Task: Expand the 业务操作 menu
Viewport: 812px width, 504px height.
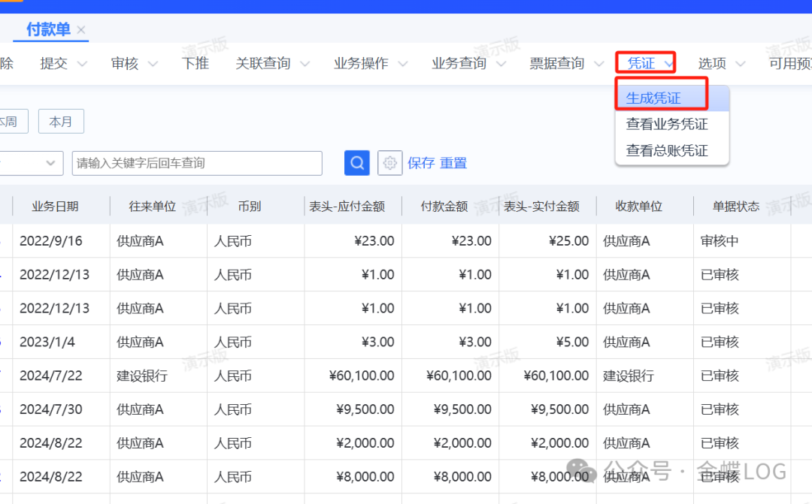Action: click(371, 64)
